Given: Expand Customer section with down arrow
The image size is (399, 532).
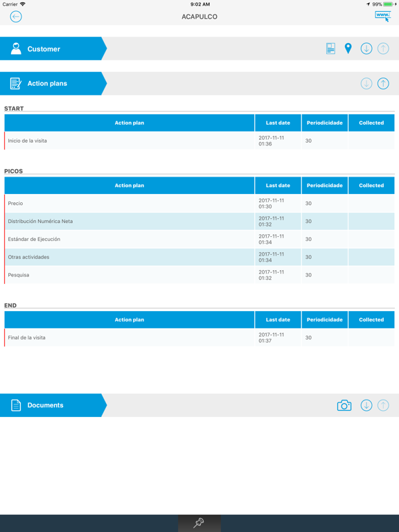Looking at the screenshot, I should pos(366,48).
